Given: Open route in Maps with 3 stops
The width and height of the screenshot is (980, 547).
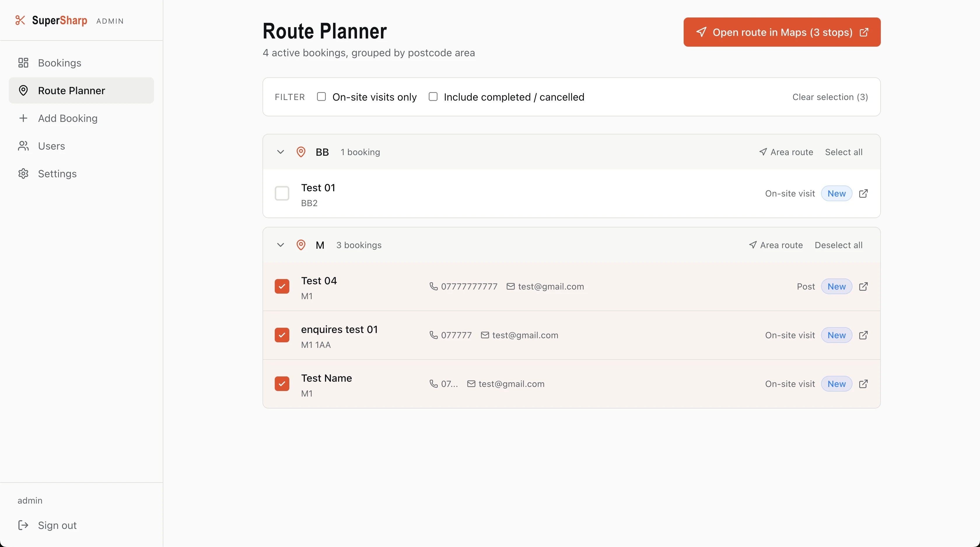Looking at the screenshot, I should 782,32.
